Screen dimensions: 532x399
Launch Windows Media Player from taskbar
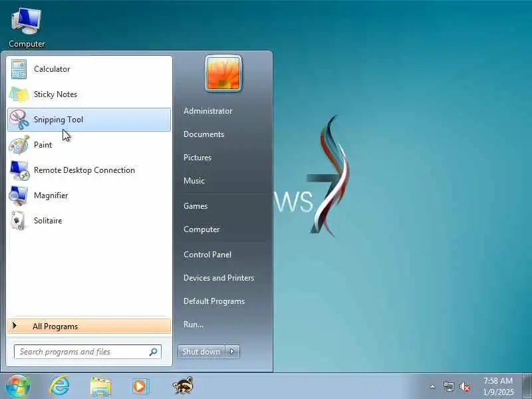[140, 386]
